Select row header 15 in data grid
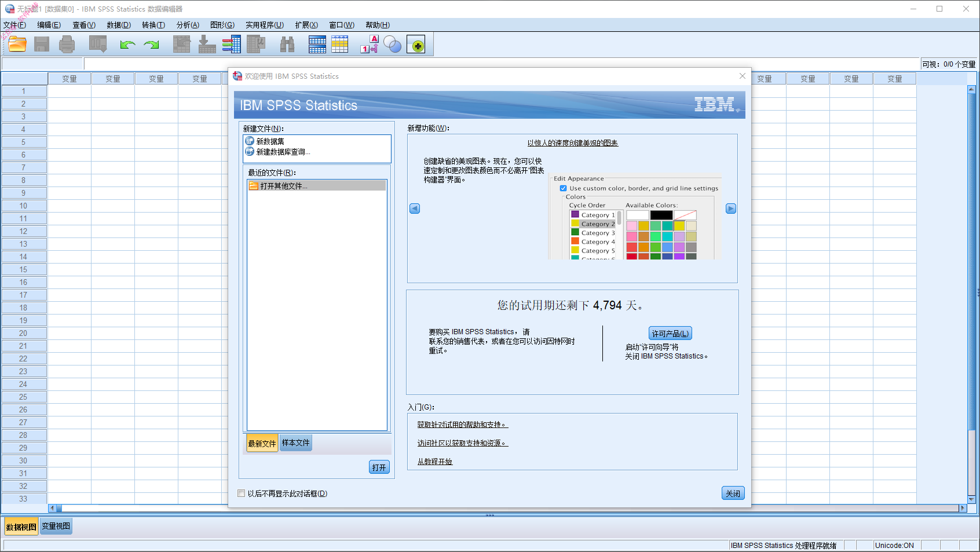Image resolution: width=980 pixels, height=552 pixels. point(24,269)
